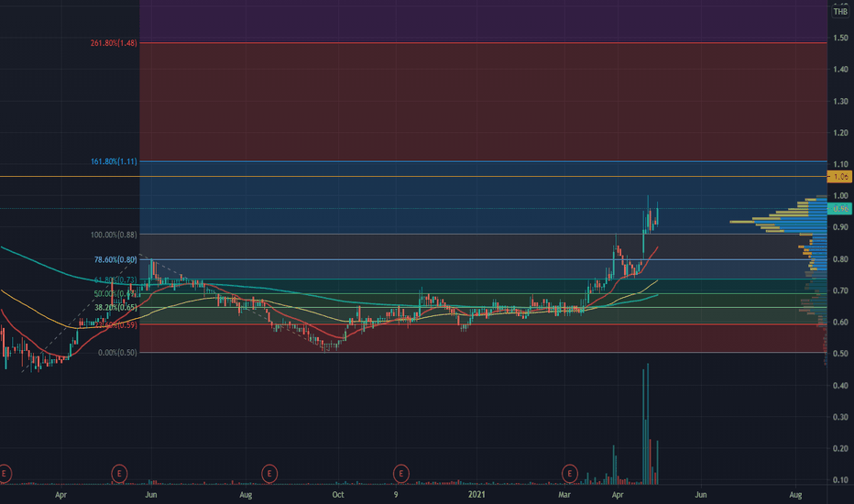Click the 1.20 price scale value
854x504 pixels.
click(840, 133)
